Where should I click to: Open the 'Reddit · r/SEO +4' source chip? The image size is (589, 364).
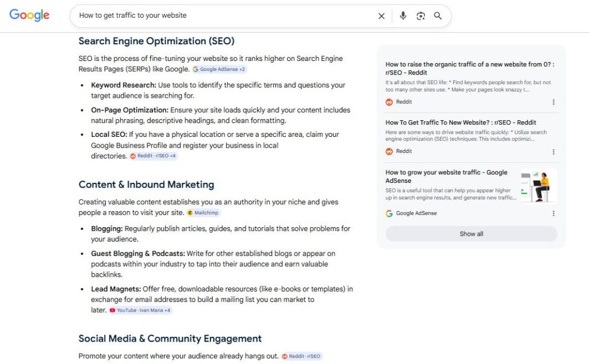point(153,156)
